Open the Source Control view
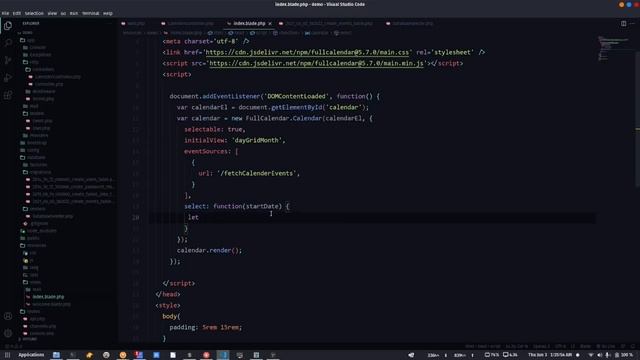The height and width of the screenshot is (360, 640). tap(8, 60)
